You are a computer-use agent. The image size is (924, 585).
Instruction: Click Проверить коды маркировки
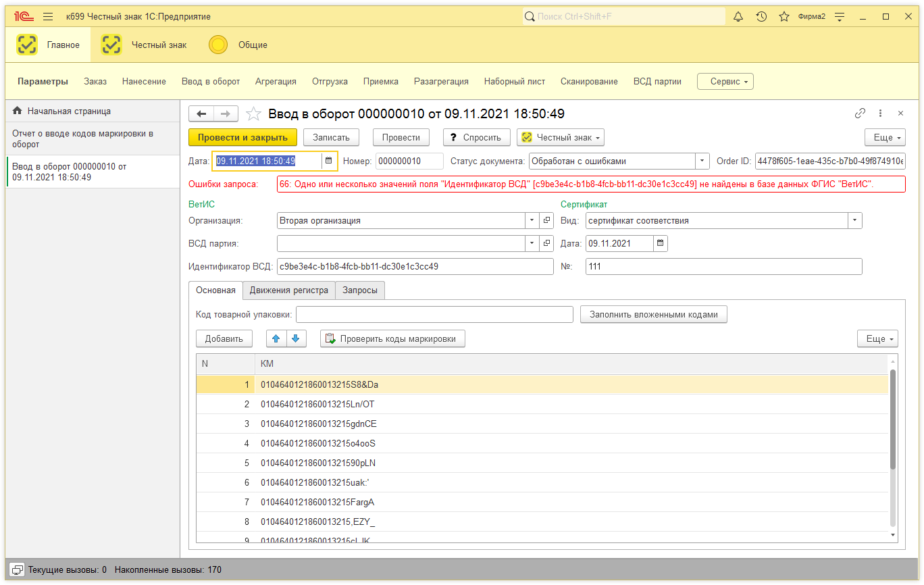(392, 338)
